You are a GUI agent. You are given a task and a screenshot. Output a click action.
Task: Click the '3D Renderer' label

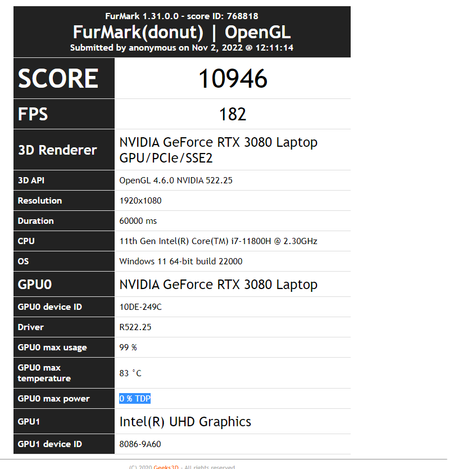click(x=57, y=150)
